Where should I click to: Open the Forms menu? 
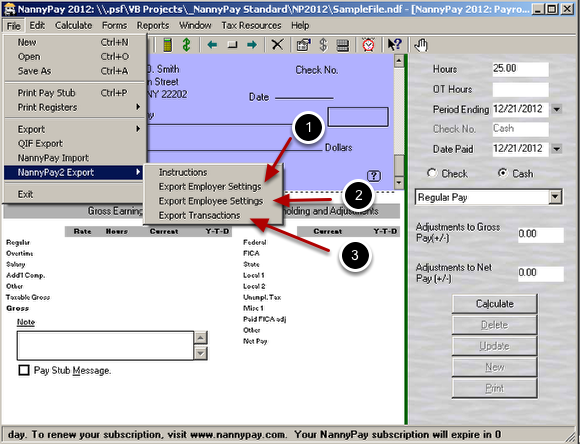click(x=114, y=26)
